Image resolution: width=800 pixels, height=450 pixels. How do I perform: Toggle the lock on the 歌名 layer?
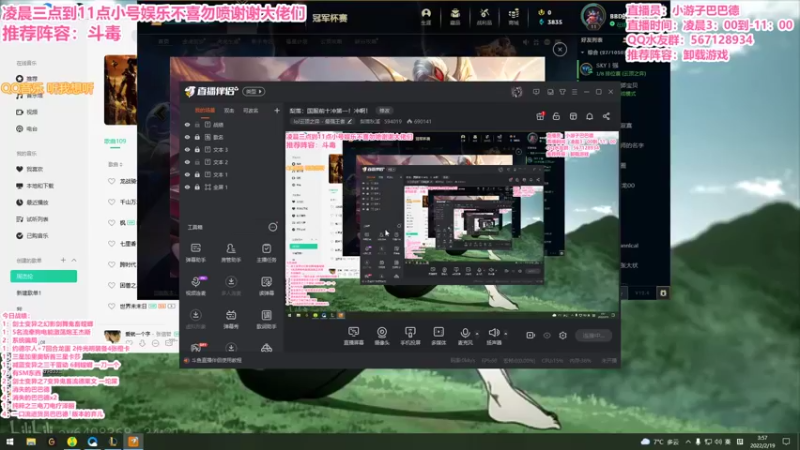tap(197, 137)
